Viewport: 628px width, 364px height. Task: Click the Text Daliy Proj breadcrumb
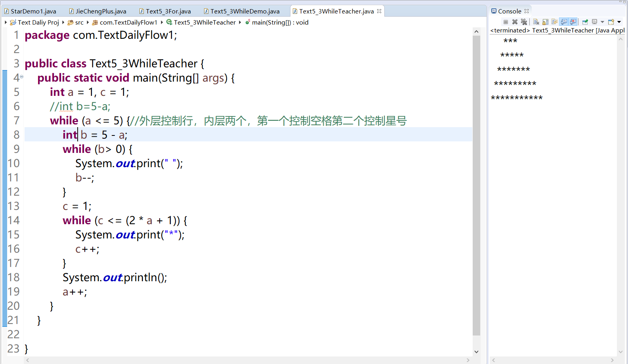tap(34, 22)
